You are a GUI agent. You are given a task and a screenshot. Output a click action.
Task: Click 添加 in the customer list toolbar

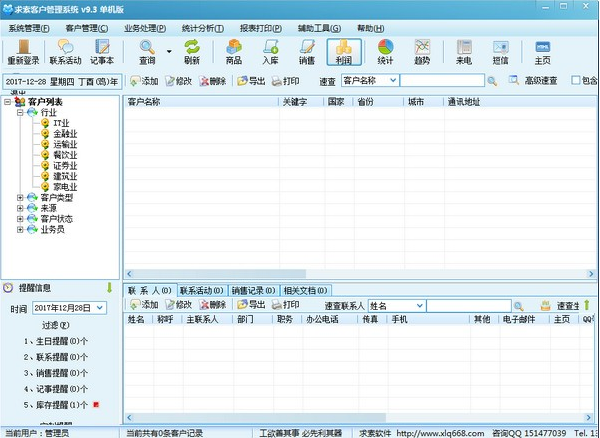click(x=143, y=80)
